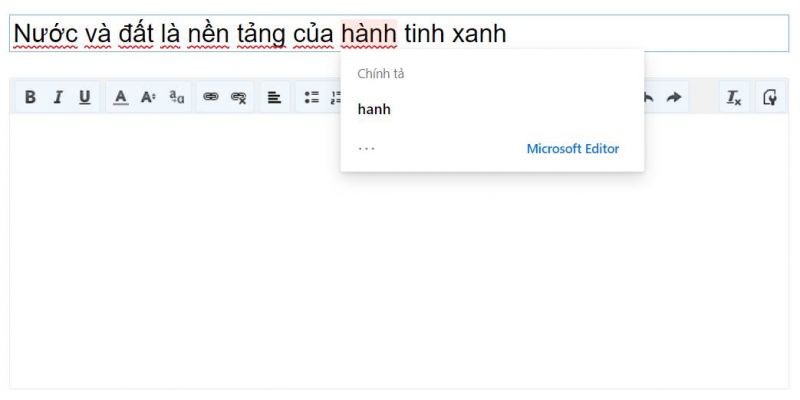Click the "Chính tả" popup heading
Image resolution: width=800 pixels, height=400 pixels.
click(381, 74)
